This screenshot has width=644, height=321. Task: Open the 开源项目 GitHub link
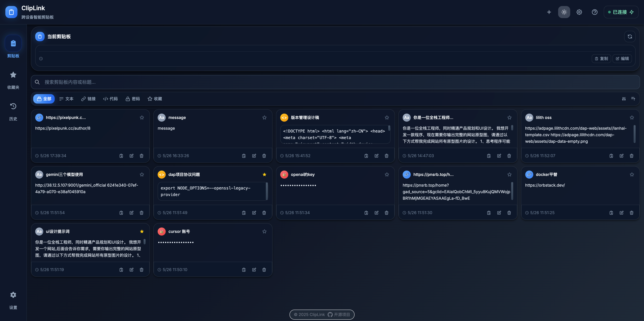[339, 314]
